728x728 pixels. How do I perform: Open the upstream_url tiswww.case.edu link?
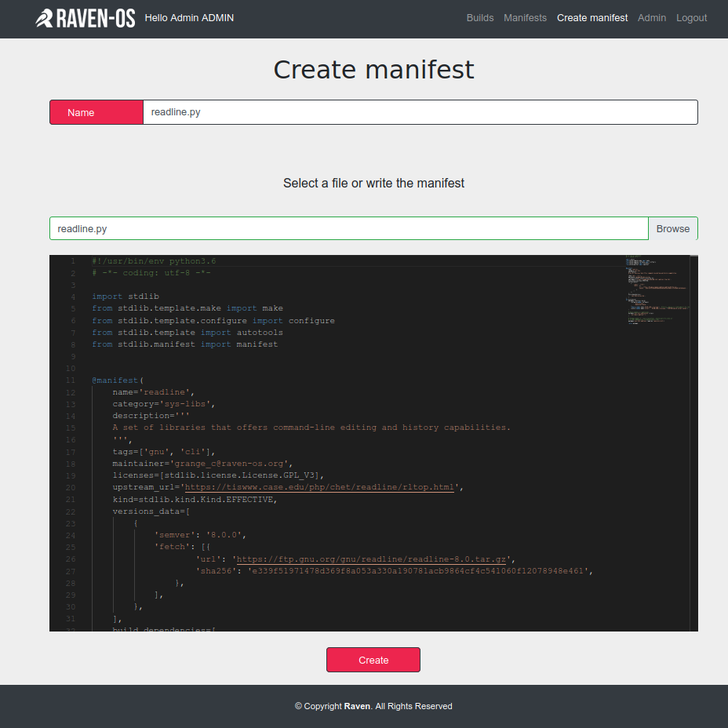319,487
